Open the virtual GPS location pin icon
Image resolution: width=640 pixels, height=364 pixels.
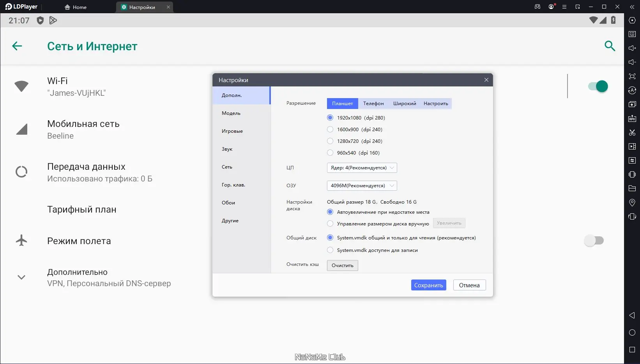[632, 202]
